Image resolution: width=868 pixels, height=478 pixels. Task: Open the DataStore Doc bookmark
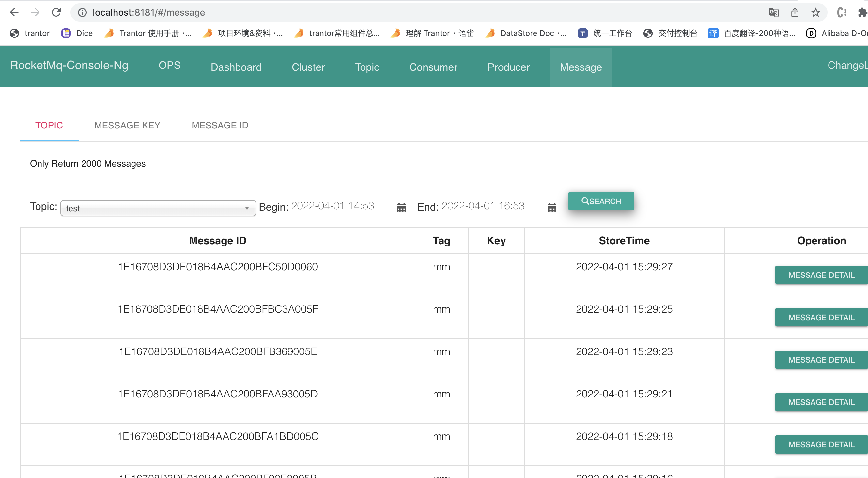526,33
